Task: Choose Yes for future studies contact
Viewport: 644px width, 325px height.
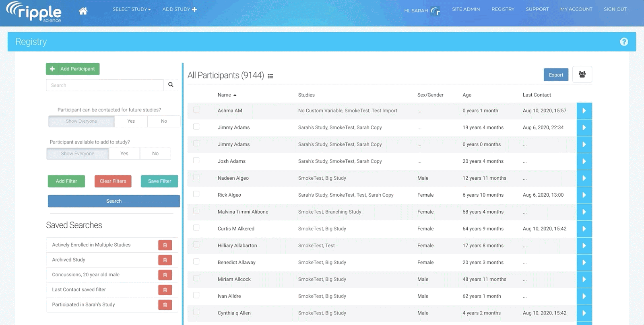Action: point(131,121)
